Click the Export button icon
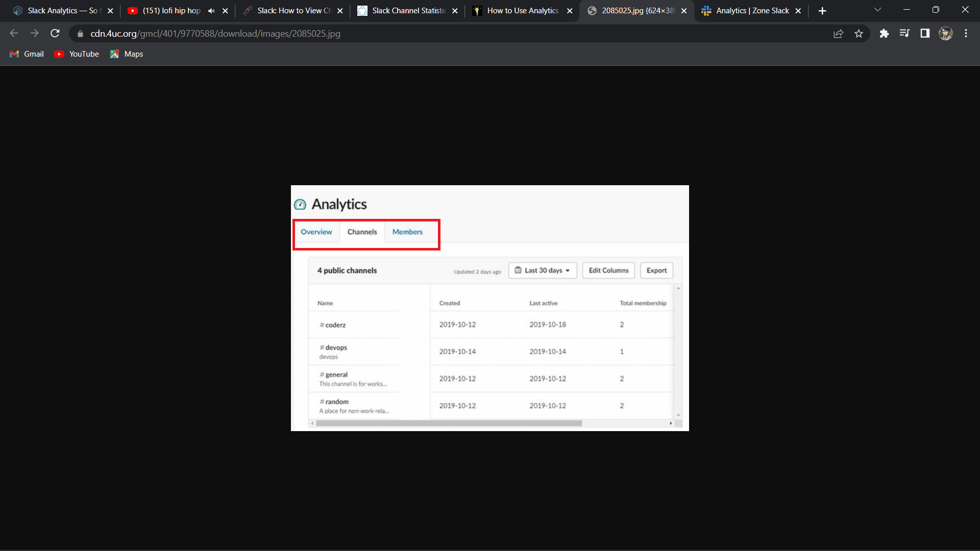The height and width of the screenshot is (551, 980). pos(656,270)
